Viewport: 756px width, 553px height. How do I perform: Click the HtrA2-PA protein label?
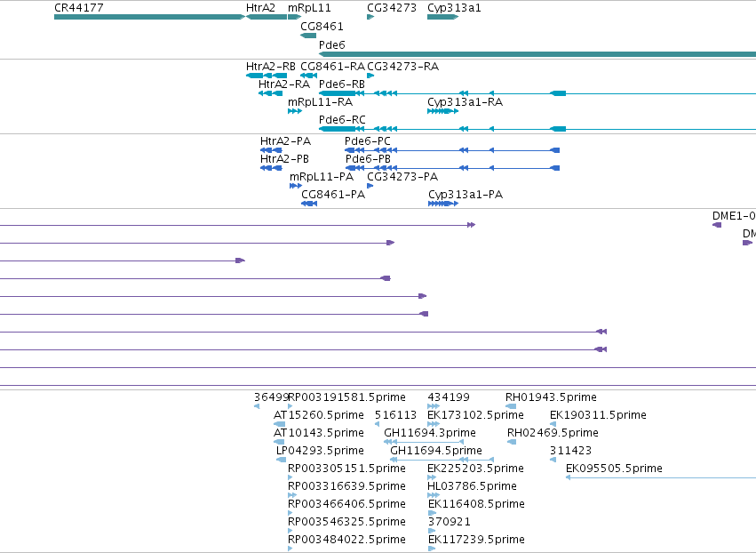285,141
